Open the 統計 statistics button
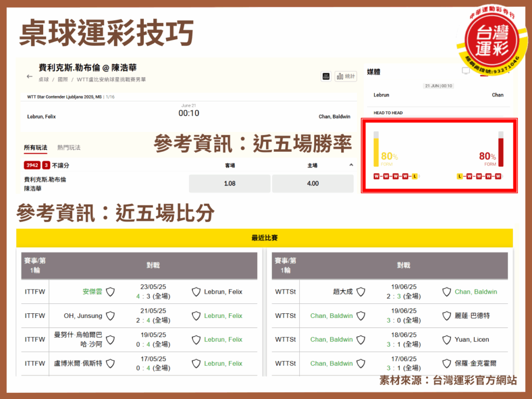The width and height of the screenshot is (532, 399). click(345, 76)
